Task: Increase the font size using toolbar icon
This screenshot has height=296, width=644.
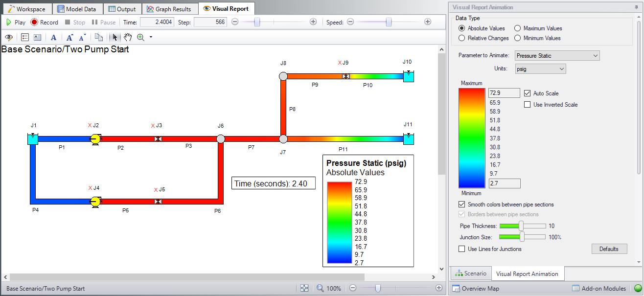Action: (x=69, y=37)
